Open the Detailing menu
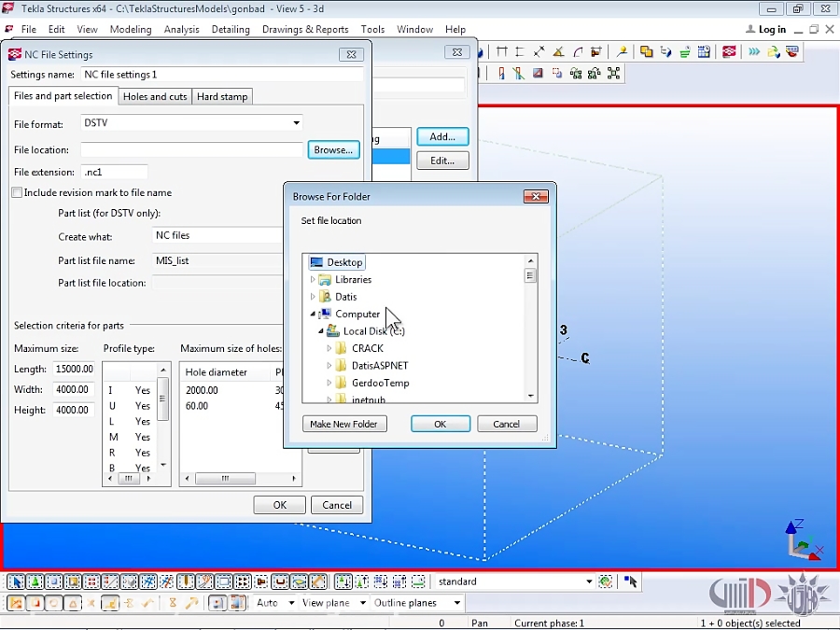The width and height of the screenshot is (840, 630). point(231,30)
